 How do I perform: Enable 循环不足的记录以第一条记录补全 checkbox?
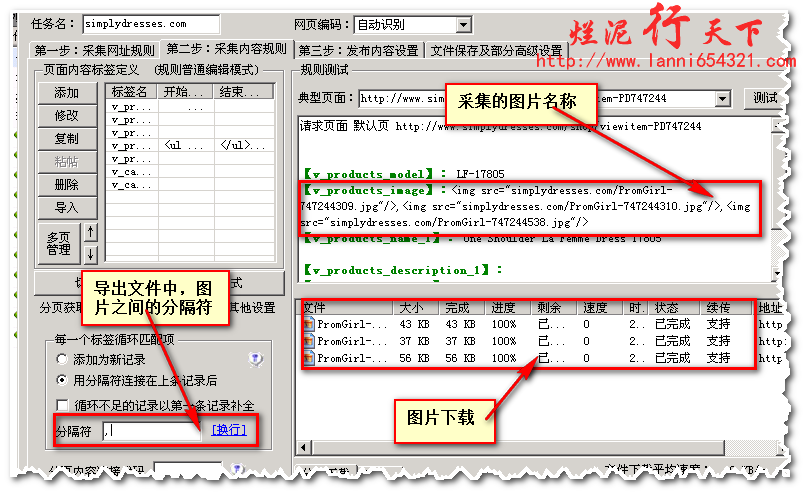pos(64,405)
